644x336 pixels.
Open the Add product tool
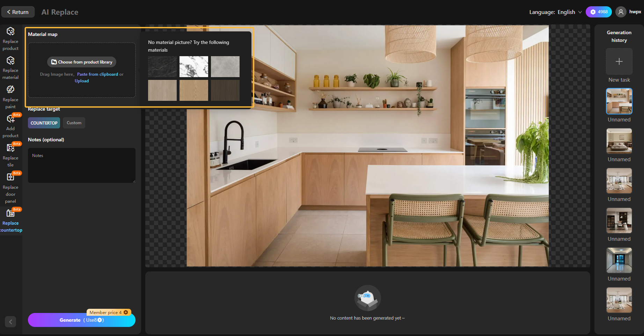[x=10, y=126]
